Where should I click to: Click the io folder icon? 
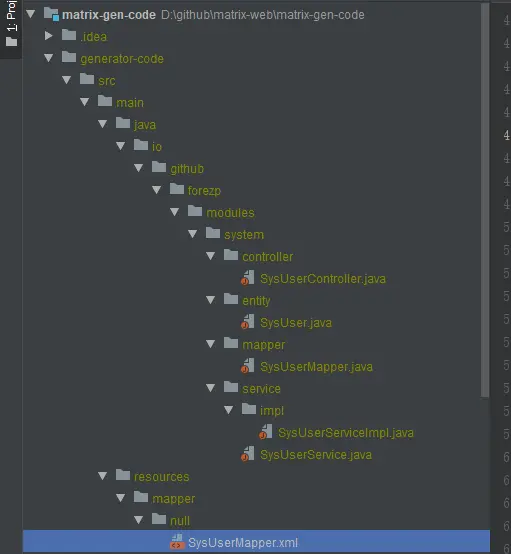(141, 145)
